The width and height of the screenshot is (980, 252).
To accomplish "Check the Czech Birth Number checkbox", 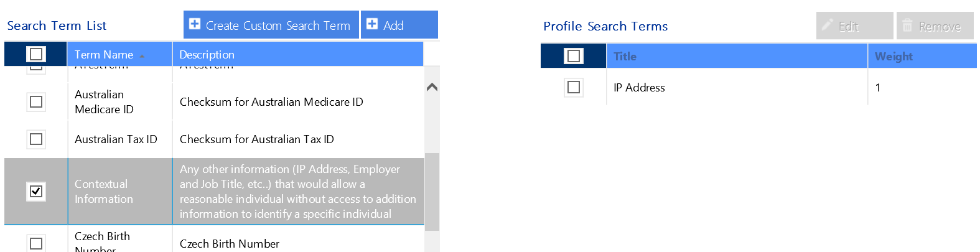I will pyautogui.click(x=36, y=243).
